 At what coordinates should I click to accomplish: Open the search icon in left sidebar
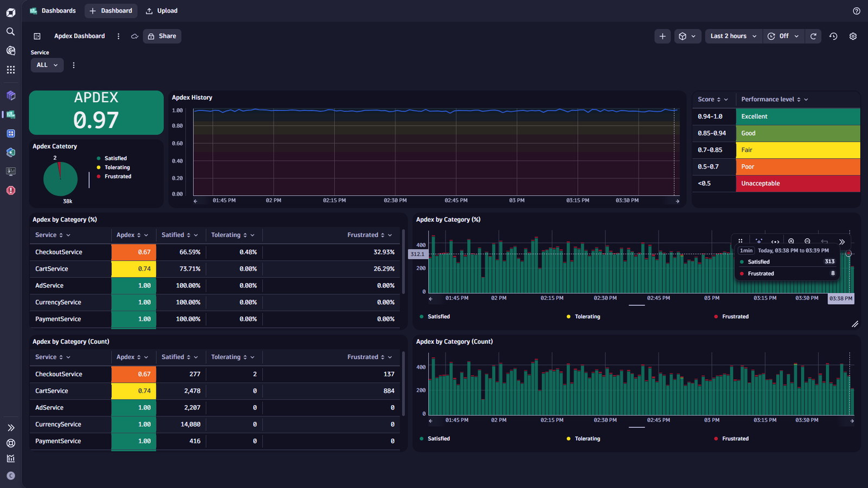coord(10,31)
